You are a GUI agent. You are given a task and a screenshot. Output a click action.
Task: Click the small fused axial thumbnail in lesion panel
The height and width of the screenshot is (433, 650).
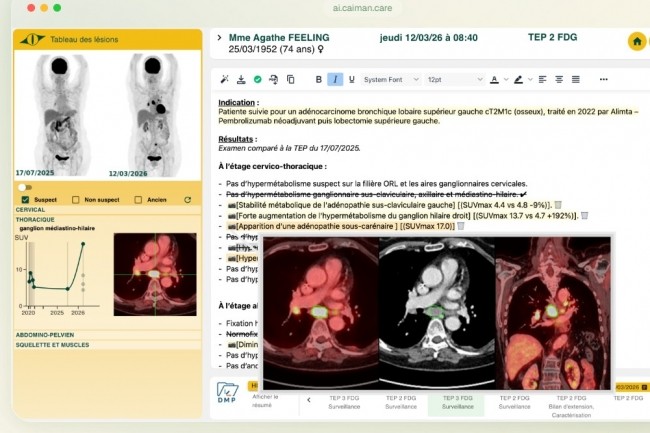pos(155,274)
